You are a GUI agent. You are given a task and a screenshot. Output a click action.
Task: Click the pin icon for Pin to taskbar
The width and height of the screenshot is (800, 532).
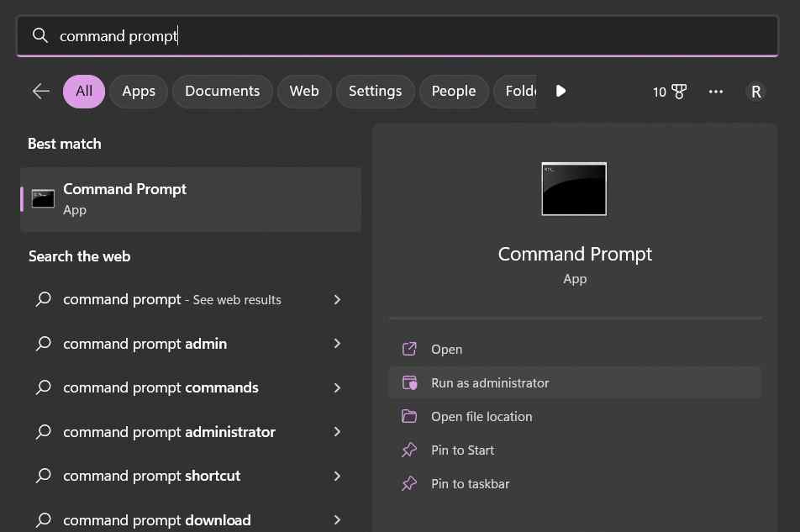coord(409,483)
